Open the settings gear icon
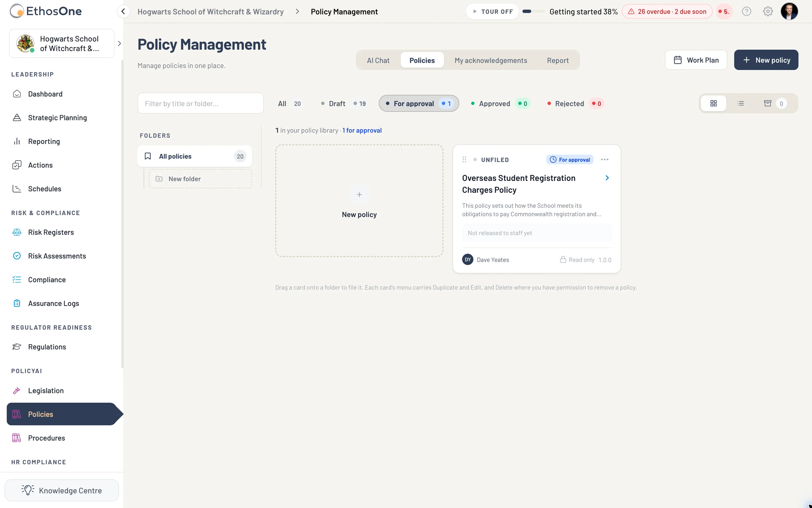Screen dimensions: 812x508 tap(768, 11)
